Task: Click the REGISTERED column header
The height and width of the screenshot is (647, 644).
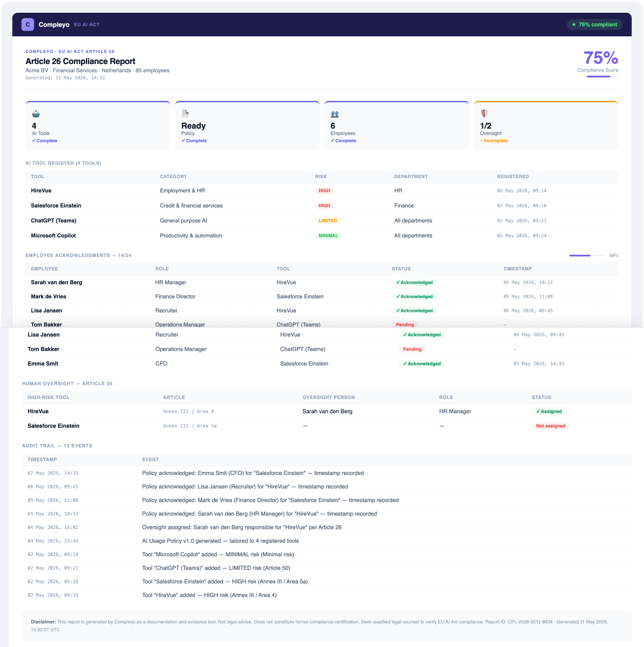Action: point(513,177)
